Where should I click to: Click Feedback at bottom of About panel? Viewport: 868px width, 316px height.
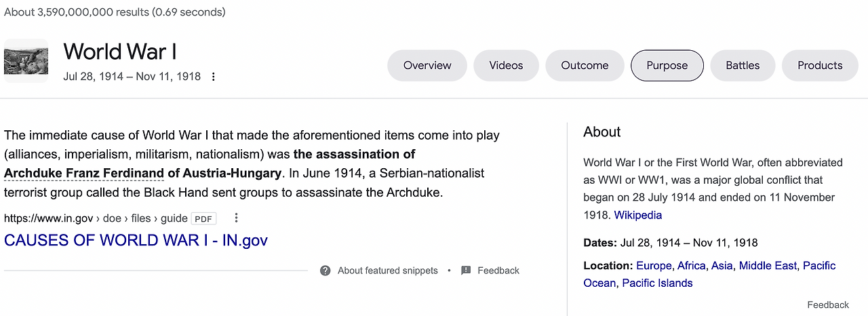828,304
